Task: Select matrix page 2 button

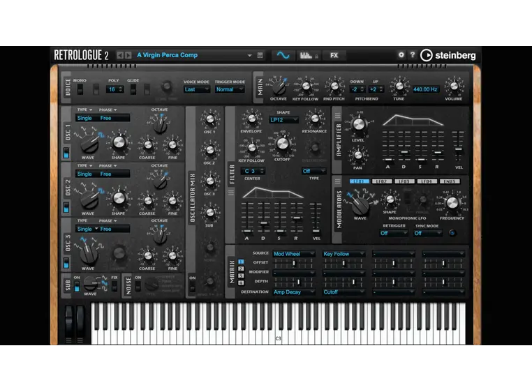Action: click(241, 269)
